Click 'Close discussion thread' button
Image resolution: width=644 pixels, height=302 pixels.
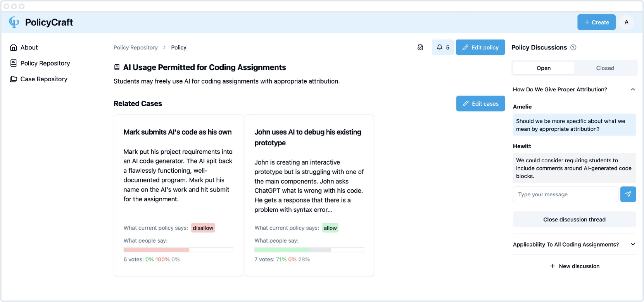point(574,220)
